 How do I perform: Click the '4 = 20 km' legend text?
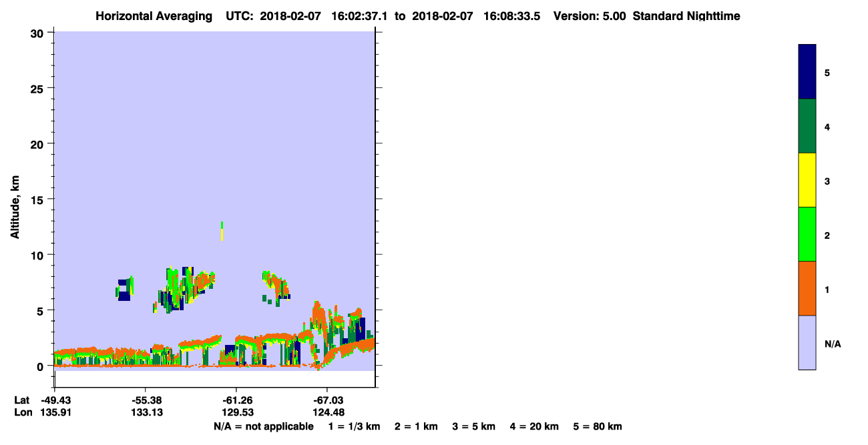point(534,426)
